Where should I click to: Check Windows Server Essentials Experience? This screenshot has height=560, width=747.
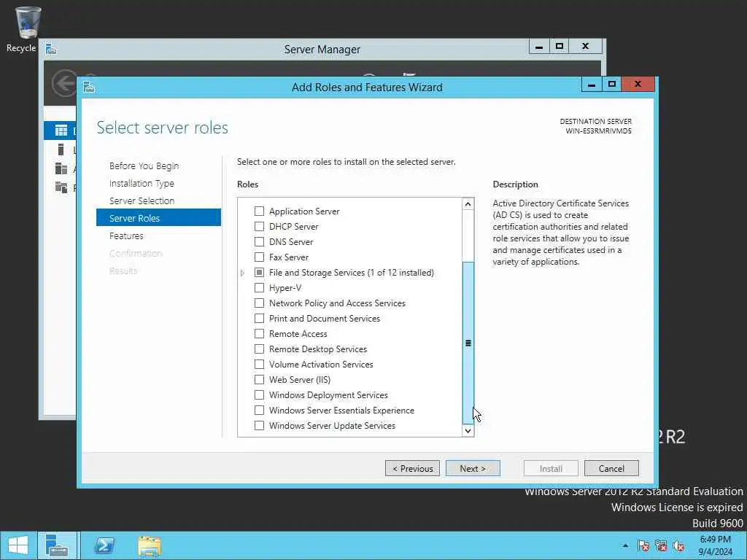pos(259,410)
